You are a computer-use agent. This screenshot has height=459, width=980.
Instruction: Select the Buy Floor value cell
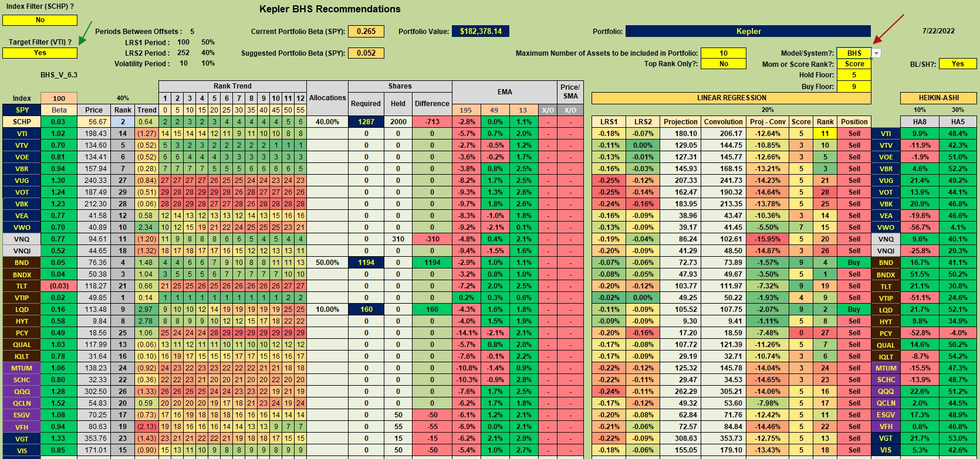854,87
